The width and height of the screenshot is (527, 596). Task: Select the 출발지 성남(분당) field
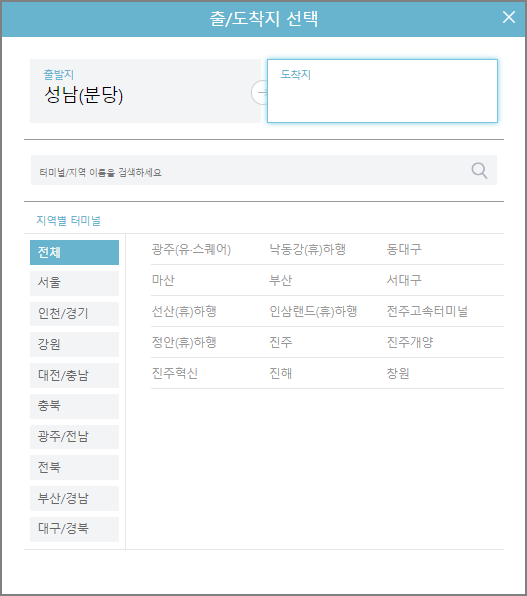click(x=145, y=91)
